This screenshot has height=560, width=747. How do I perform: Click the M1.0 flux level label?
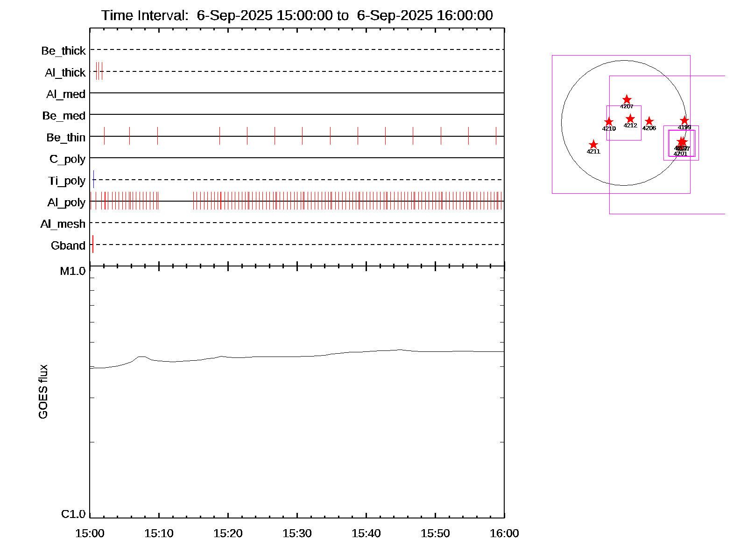tap(73, 271)
